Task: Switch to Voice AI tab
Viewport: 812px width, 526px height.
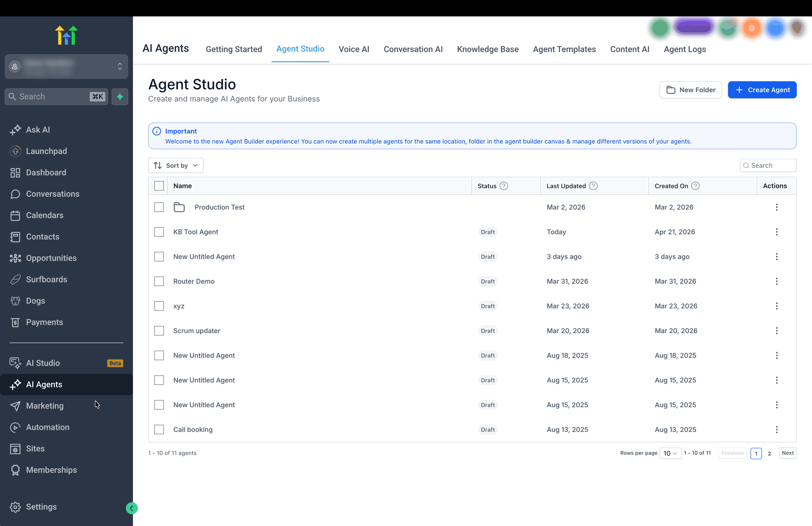Action: click(354, 49)
